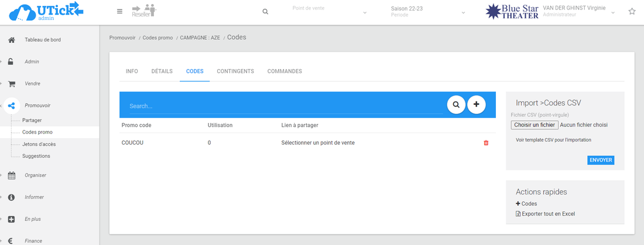The height and width of the screenshot is (245, 644).
Task: Click the magnifier icon in top bar
Action: (x=265, y=12)
